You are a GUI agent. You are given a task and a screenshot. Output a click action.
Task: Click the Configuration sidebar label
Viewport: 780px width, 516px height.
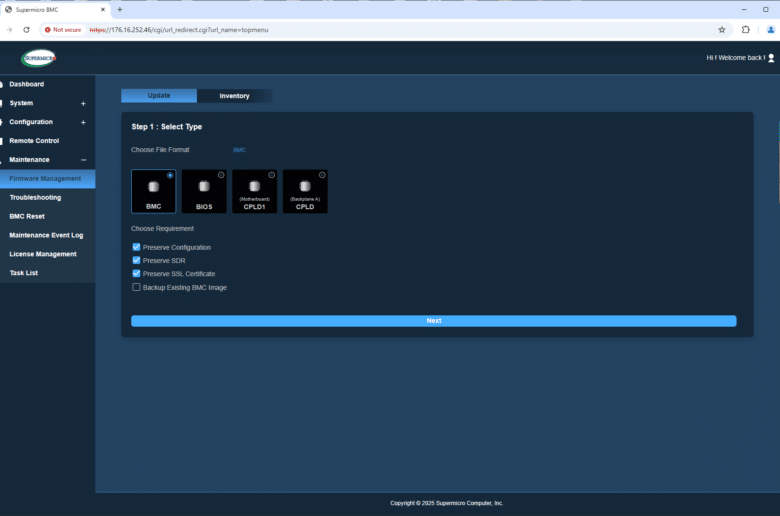(31, 122)
